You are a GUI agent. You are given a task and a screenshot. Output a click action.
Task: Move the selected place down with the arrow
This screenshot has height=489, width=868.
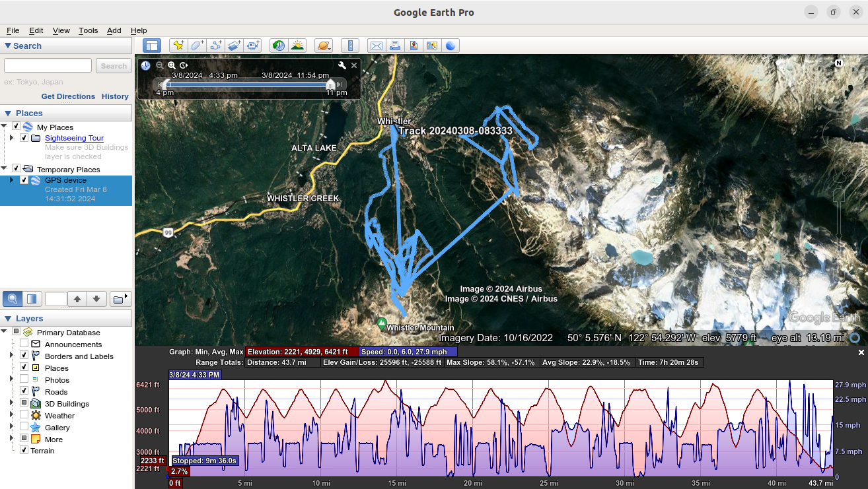(x=96, y=299)
